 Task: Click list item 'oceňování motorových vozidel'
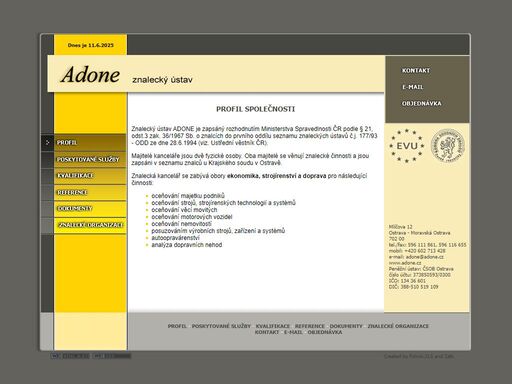192,217
